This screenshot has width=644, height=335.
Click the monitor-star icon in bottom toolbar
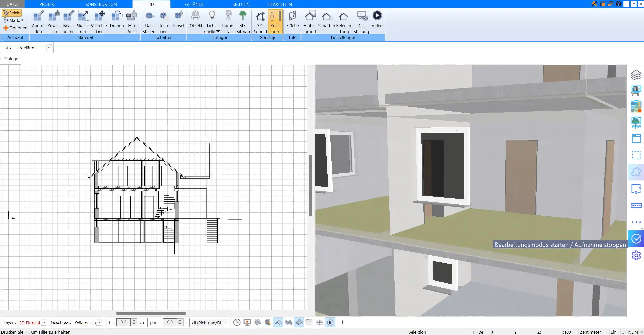247,322
